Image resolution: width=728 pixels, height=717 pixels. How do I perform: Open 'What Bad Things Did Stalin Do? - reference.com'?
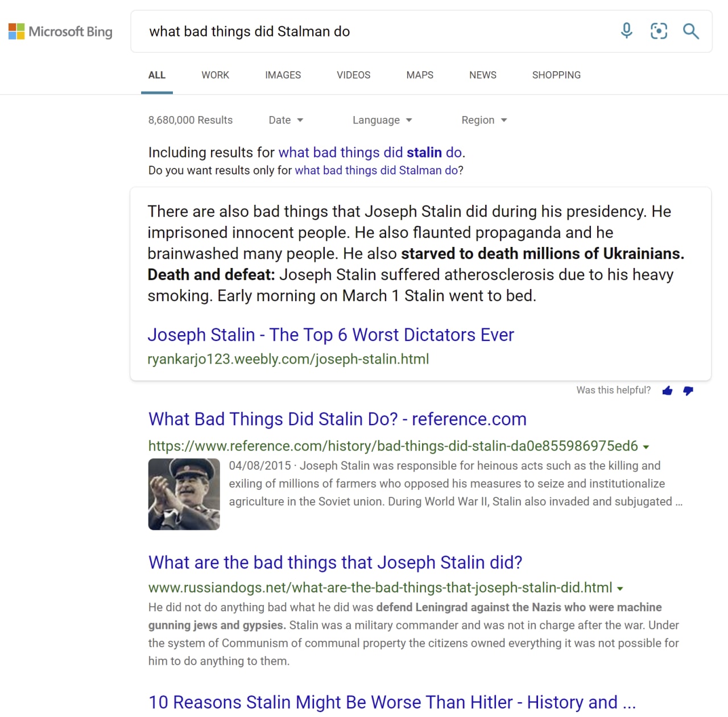coord(337,419)
